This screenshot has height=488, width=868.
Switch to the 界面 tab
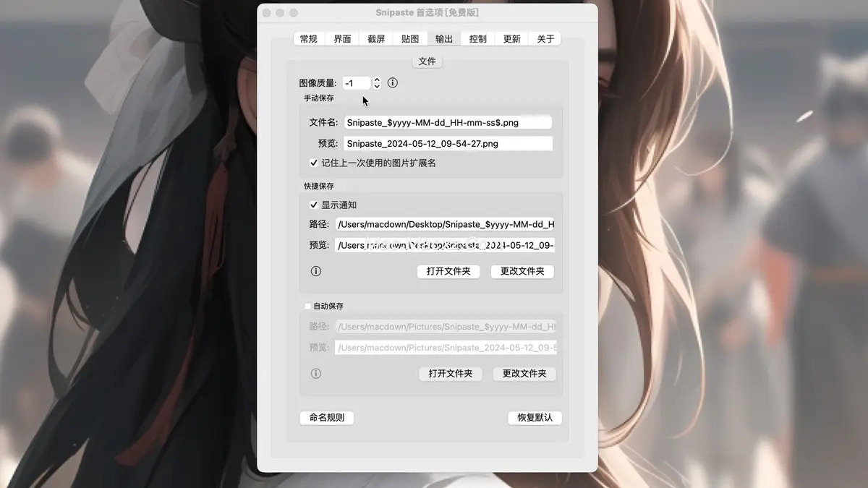[x=341, y=38]
